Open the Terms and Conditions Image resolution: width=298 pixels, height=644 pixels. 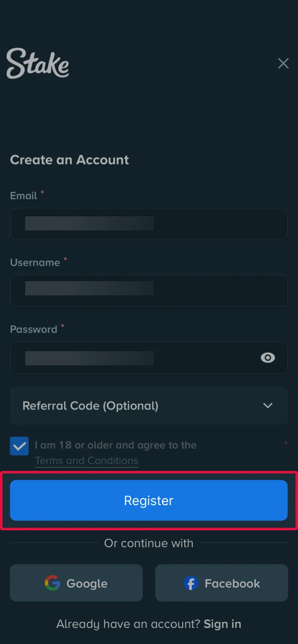(x=86, y=460)
